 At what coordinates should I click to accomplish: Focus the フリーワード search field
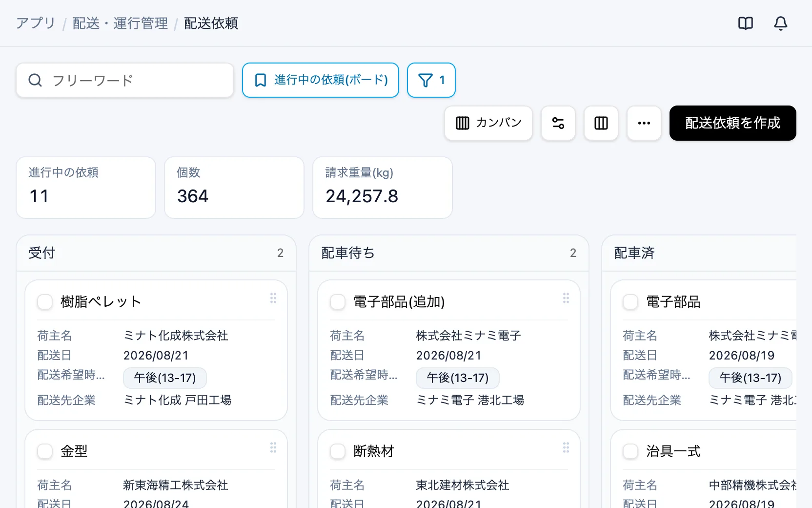125,80
